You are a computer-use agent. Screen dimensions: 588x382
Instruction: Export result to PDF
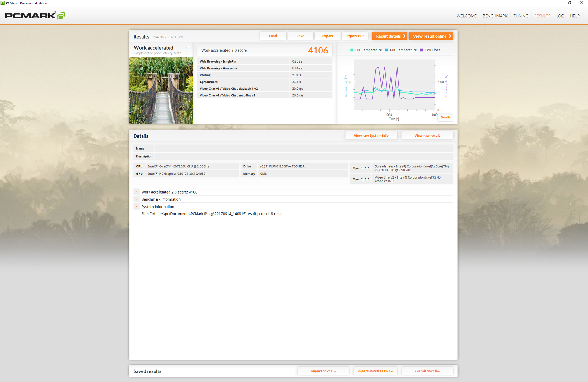tap(355, 36)
